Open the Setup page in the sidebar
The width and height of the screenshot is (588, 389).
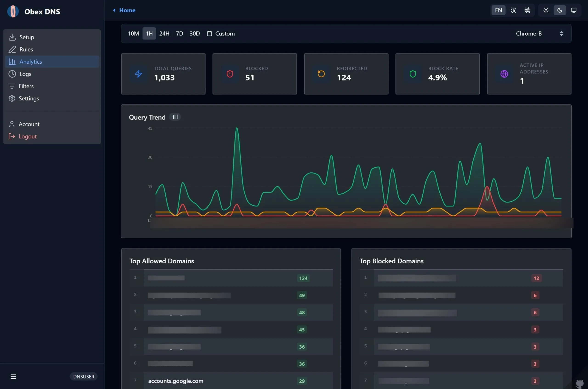coord(52,37)
